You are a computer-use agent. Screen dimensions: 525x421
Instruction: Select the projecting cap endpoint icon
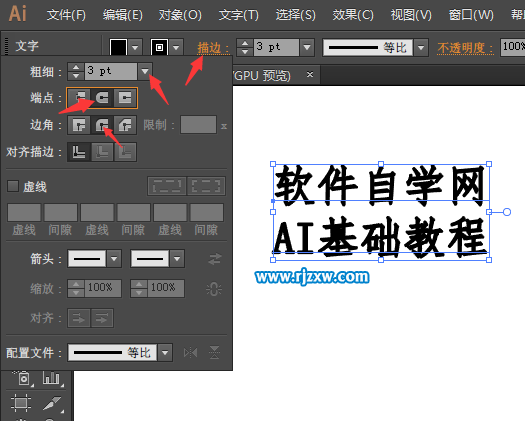pyautogui.click(x=125, y=98)
